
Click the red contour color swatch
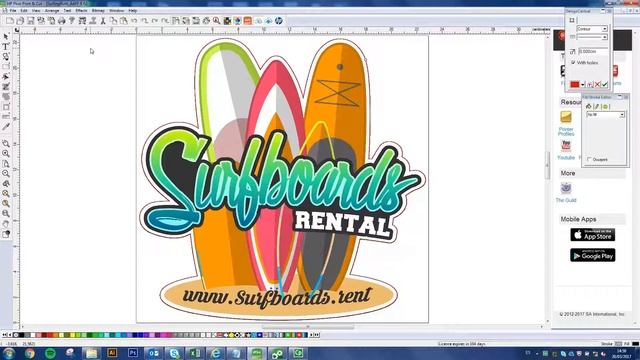point(575,84)
